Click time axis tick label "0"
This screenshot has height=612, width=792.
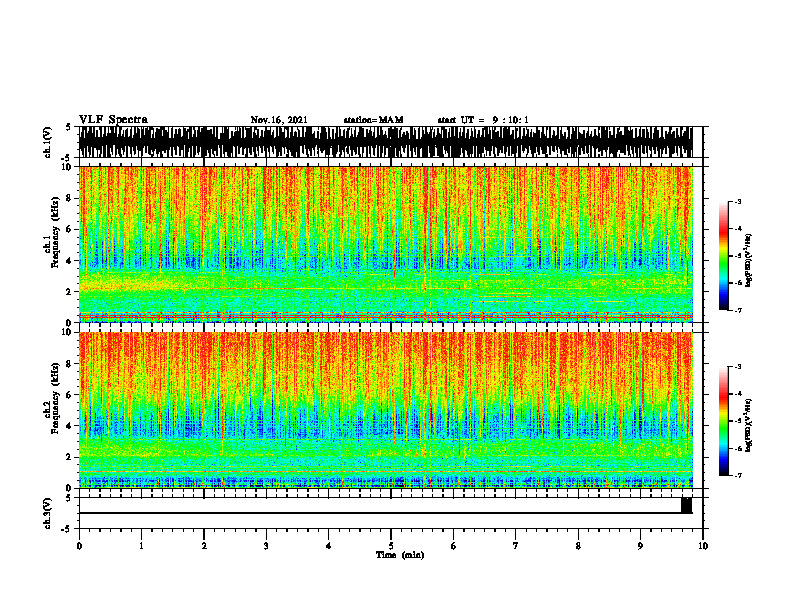click(x=79, y=546)
